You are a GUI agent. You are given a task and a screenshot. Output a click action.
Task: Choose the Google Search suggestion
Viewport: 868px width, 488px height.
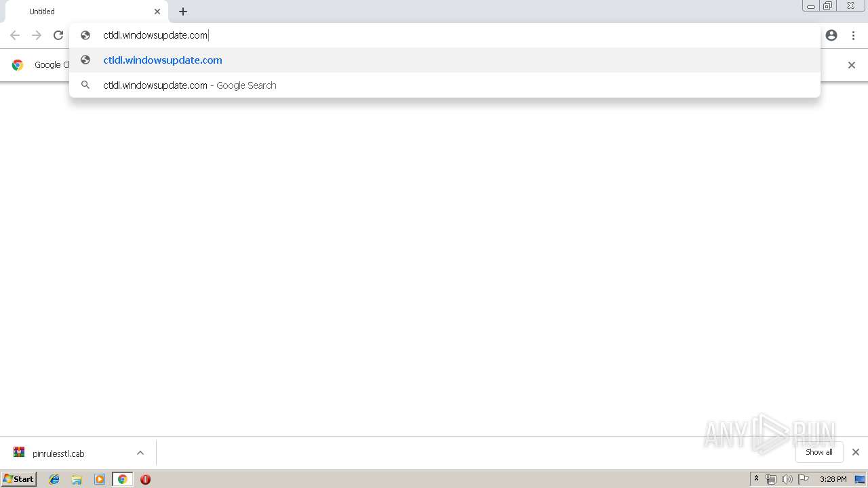coord(445,85)
